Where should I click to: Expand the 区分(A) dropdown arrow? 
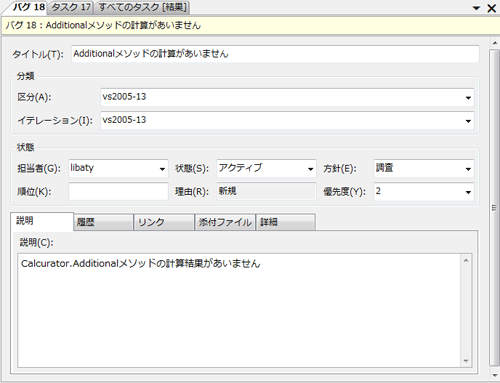468,98
